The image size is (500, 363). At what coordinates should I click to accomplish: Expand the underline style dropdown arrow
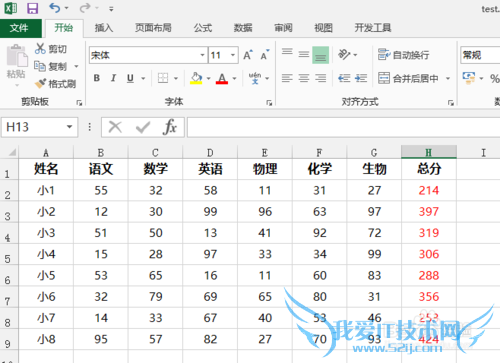point(143,79)
